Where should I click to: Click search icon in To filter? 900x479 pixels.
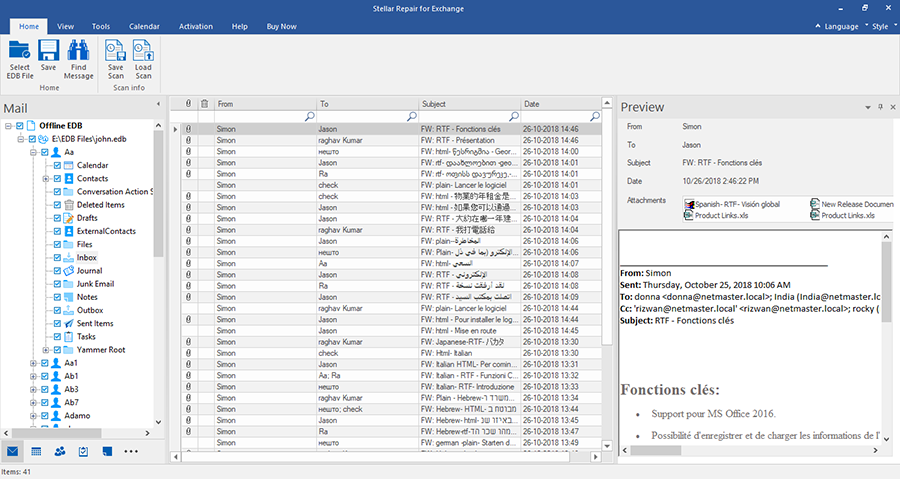pyautogui.click(x=412, y=116)
